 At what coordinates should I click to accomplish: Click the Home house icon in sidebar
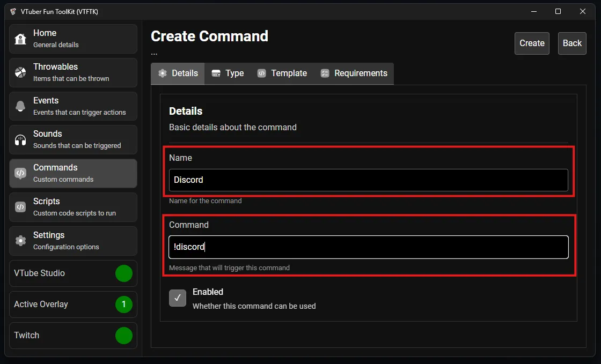coord(20,39)
